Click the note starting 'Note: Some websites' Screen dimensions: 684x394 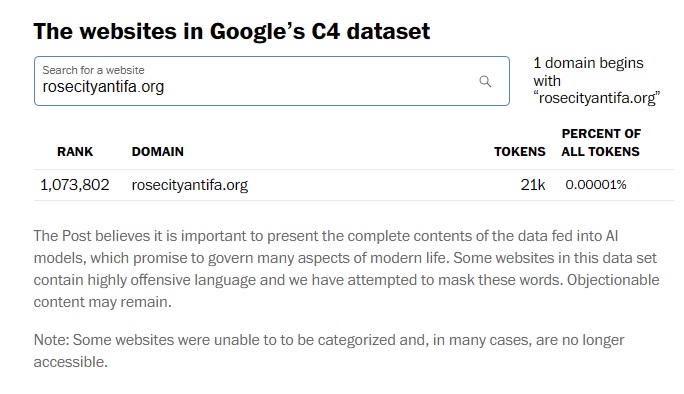(x=329, y=351)
